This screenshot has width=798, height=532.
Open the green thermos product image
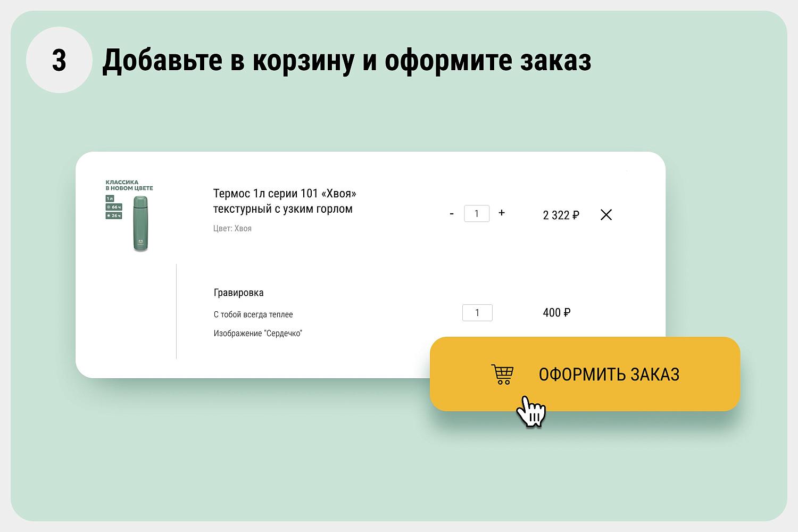(140, 224)
